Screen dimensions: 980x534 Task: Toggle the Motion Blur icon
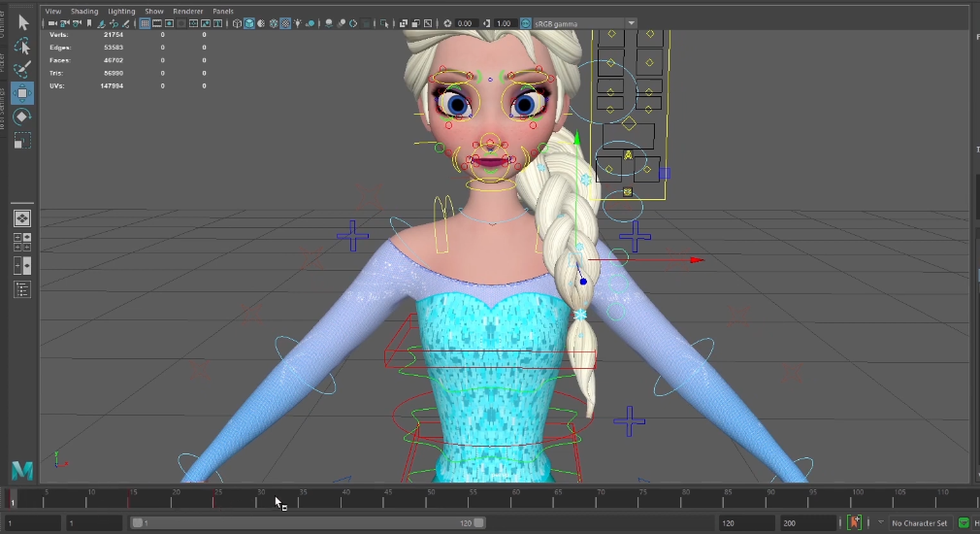pos(342,23)
